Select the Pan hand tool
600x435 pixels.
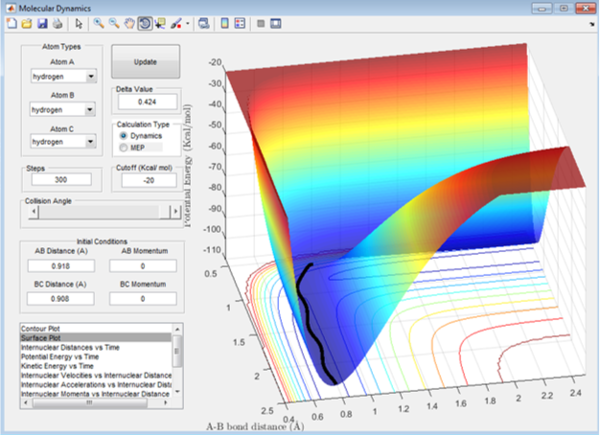click(x=128, y=22)
